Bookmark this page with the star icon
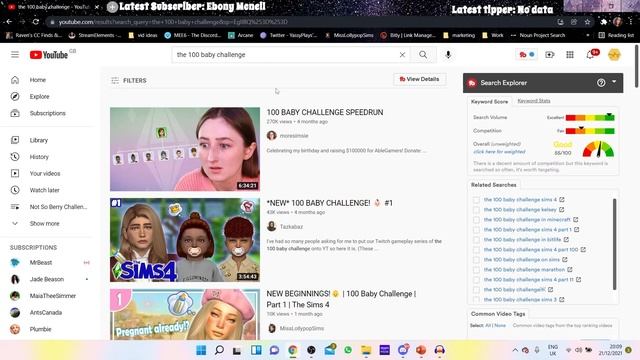 tap(587, 22)
